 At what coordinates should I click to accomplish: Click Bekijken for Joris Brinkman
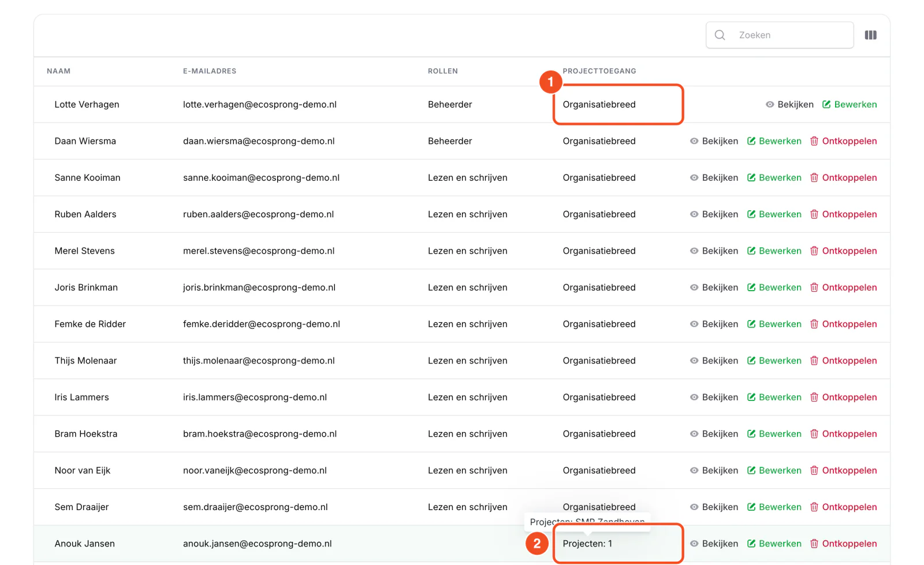(714, 288)
